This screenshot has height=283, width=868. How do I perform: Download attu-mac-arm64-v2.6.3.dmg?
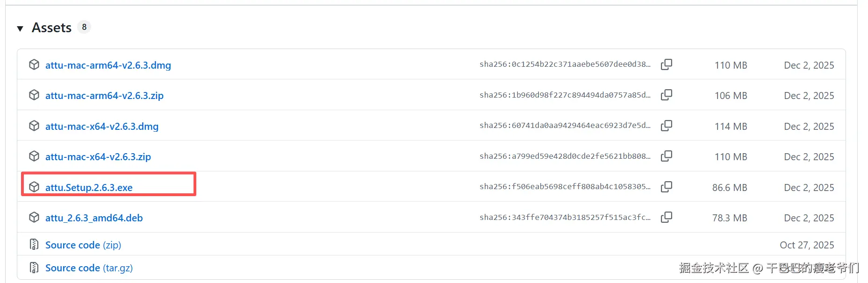click(x=108, y=65)
